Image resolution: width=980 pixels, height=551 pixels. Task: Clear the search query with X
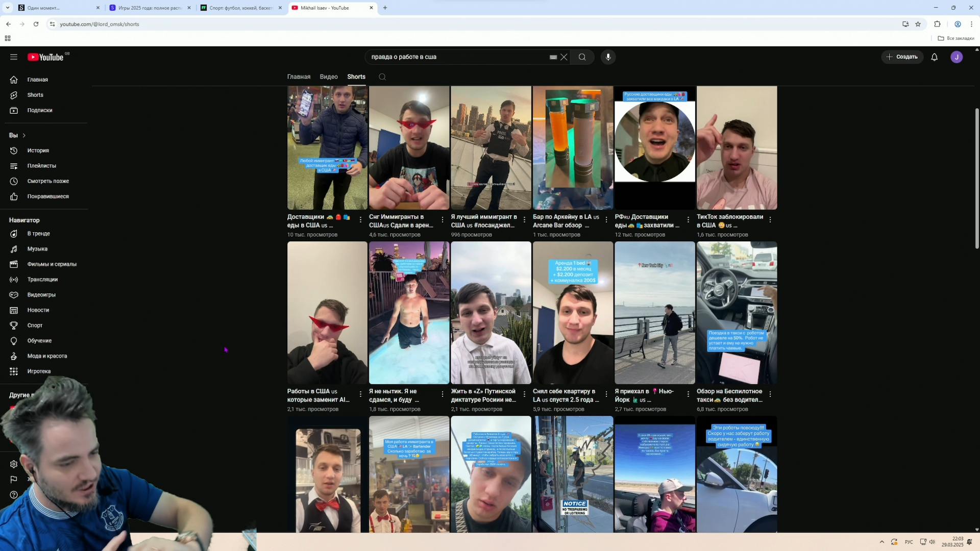tap(564, 57)
